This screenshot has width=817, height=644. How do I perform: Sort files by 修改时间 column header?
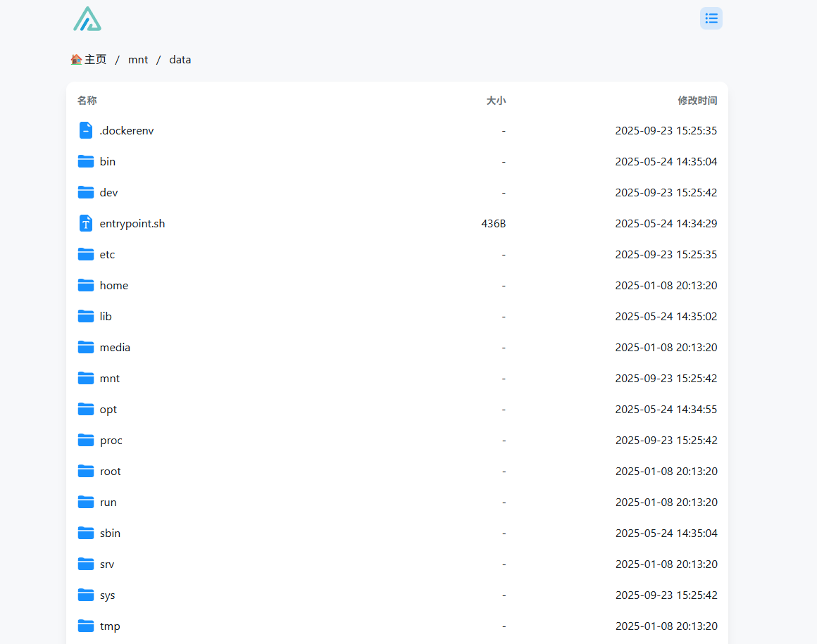(x=697, y=101)
